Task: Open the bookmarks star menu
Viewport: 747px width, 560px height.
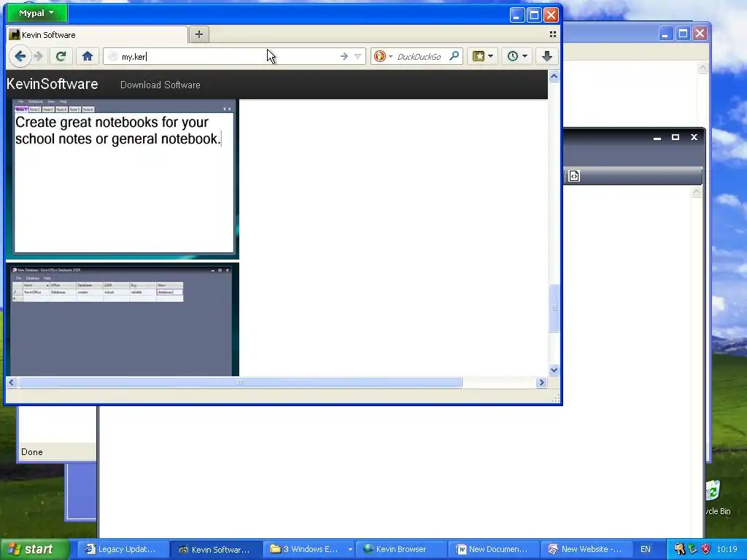Action: (x=483, y=56)
